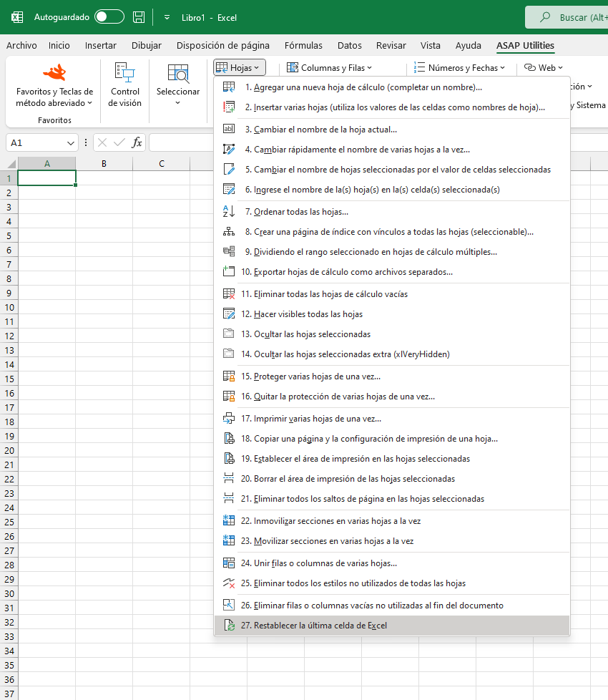Click the formula bar confirm checkmark icon
The width and height of the screenshot is (608, 700).
tap(119, 142)
